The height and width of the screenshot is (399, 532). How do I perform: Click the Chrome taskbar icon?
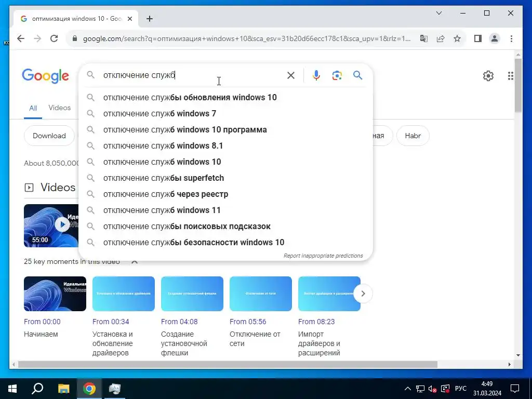(x=89, y=389)
